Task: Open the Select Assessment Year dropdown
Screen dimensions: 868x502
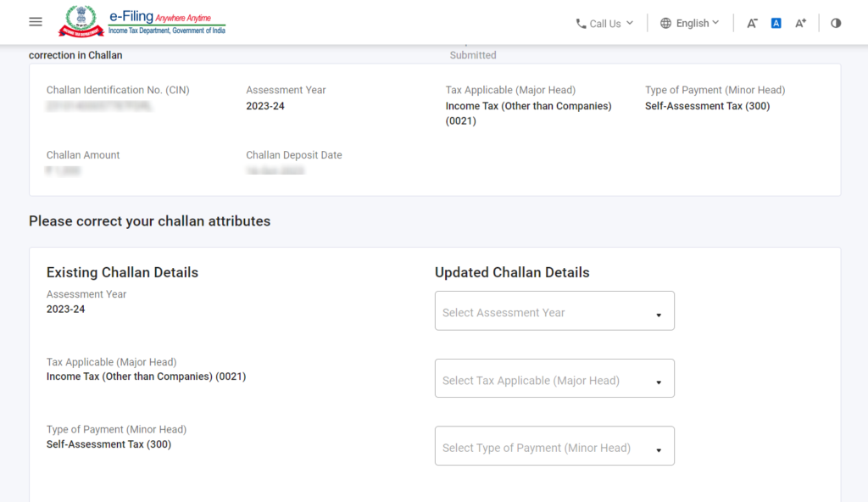Action: 554,310
